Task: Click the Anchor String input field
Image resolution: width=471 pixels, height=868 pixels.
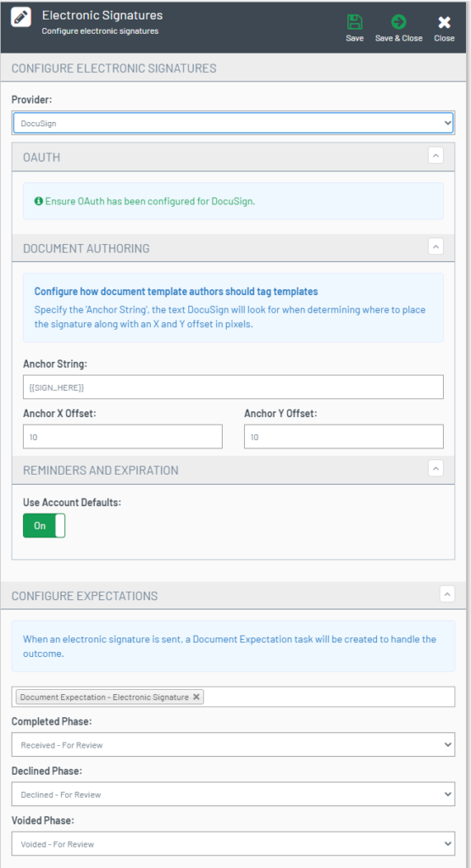Action: coord(233,387)
